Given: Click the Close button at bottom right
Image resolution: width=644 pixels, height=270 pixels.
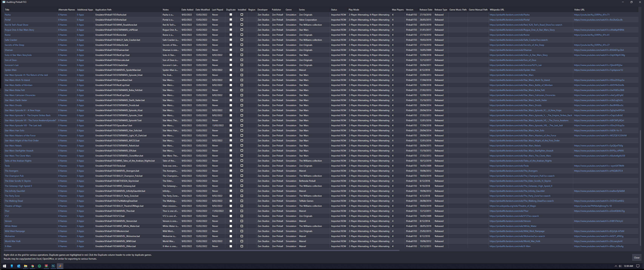Looking at the screenshot, I should tap(637, 257).
